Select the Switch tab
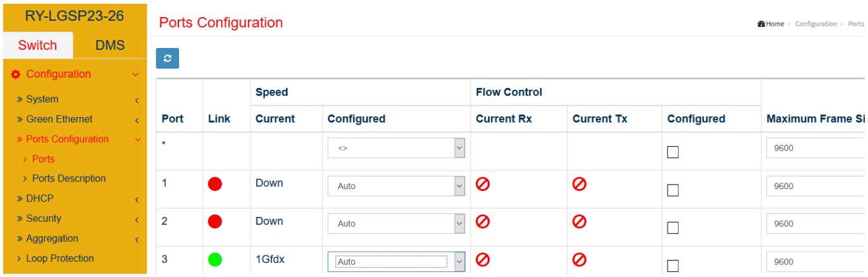 click(37, 46)
